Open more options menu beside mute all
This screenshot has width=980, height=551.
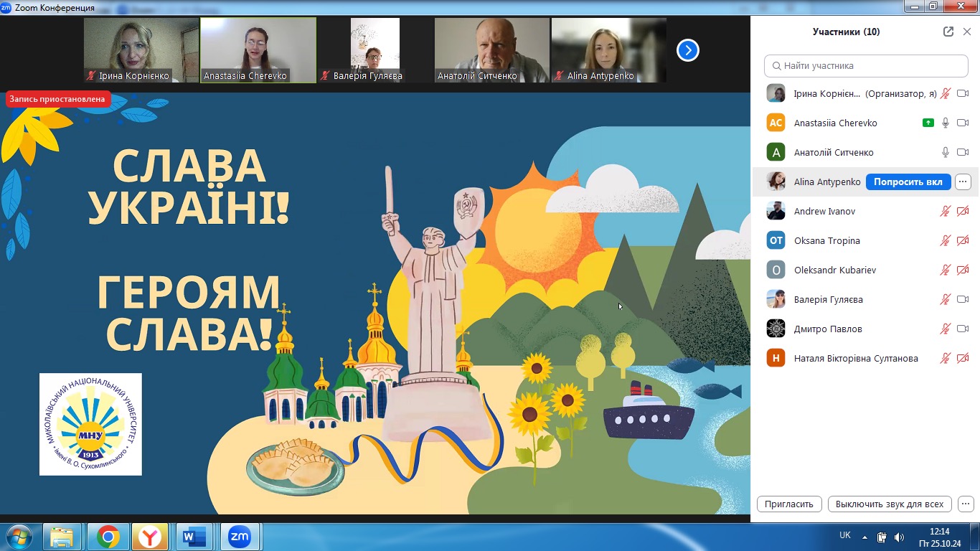(x=966, y=504)
